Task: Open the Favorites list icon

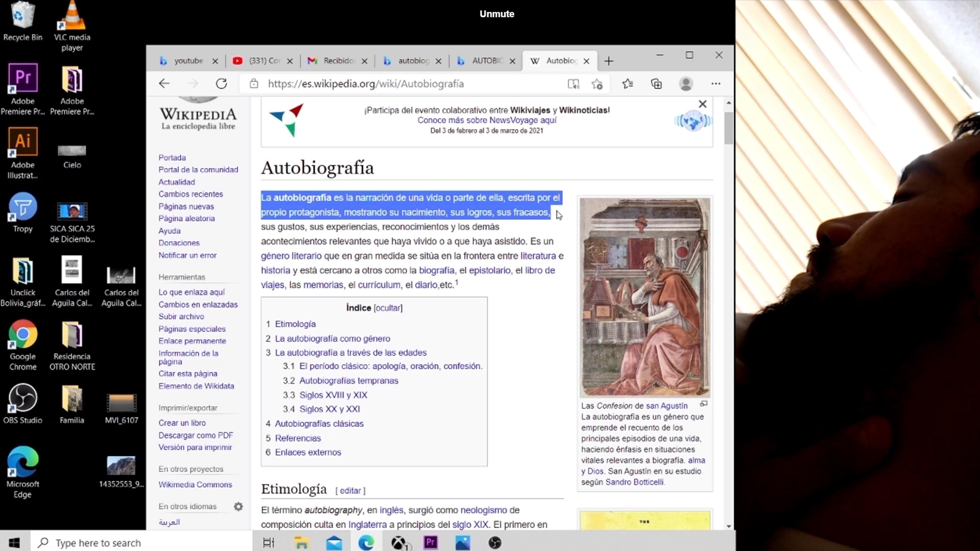Action: 628,84
